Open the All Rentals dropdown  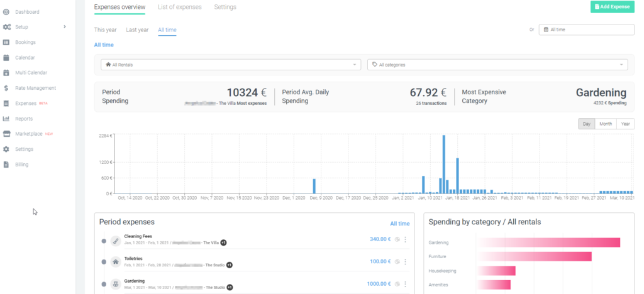coord(231,65)
